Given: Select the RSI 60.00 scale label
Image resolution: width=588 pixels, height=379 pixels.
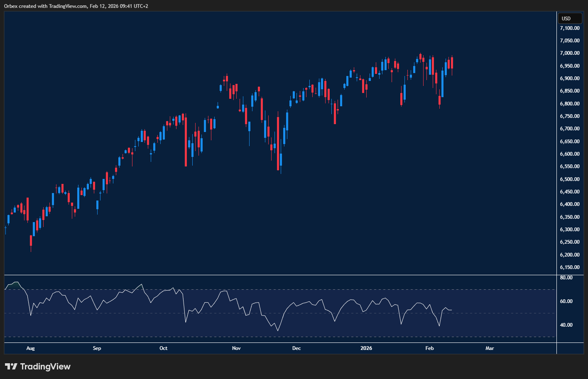Looking at the screenshot, I should click(x=566, y=301).
